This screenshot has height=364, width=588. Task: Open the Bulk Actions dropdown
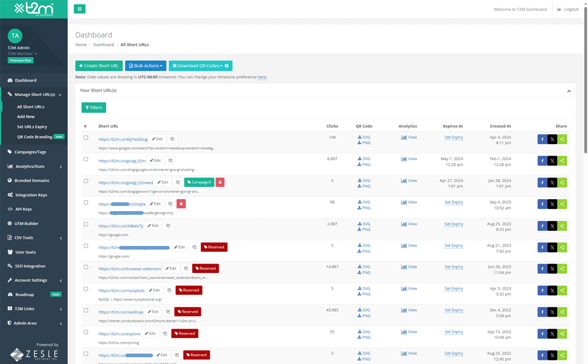[x=146, y=66]
